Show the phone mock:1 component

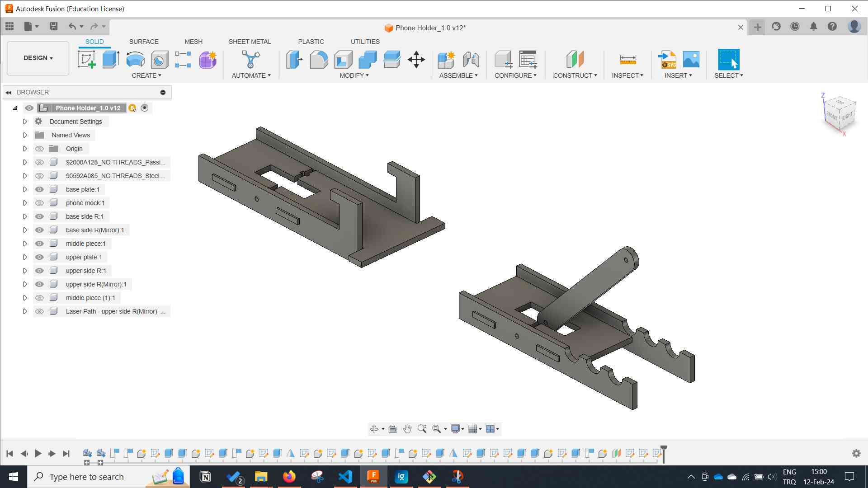[39, 203]
